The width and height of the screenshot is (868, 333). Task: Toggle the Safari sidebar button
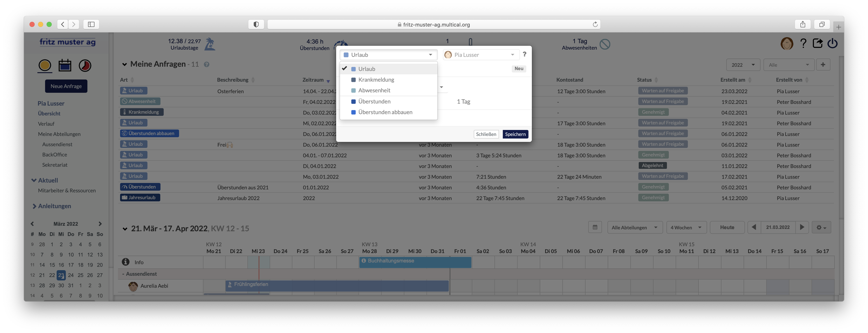click(x=91, y=24)
